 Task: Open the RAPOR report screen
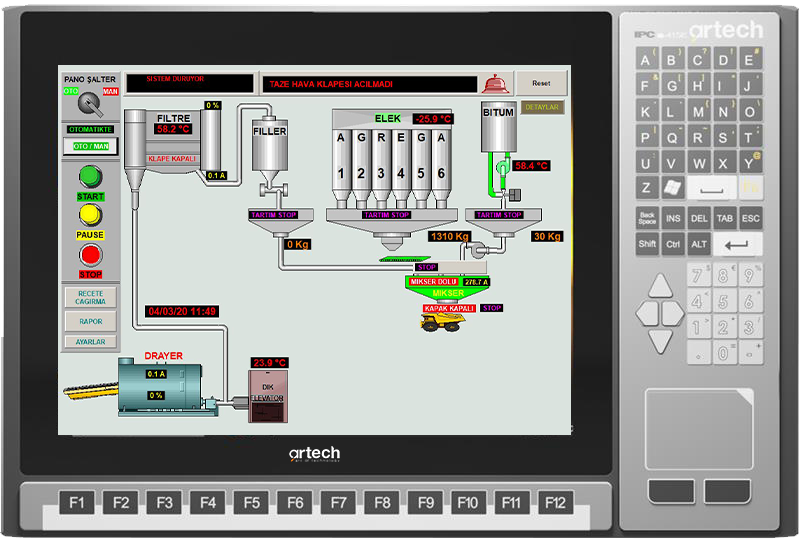[91, 321]
